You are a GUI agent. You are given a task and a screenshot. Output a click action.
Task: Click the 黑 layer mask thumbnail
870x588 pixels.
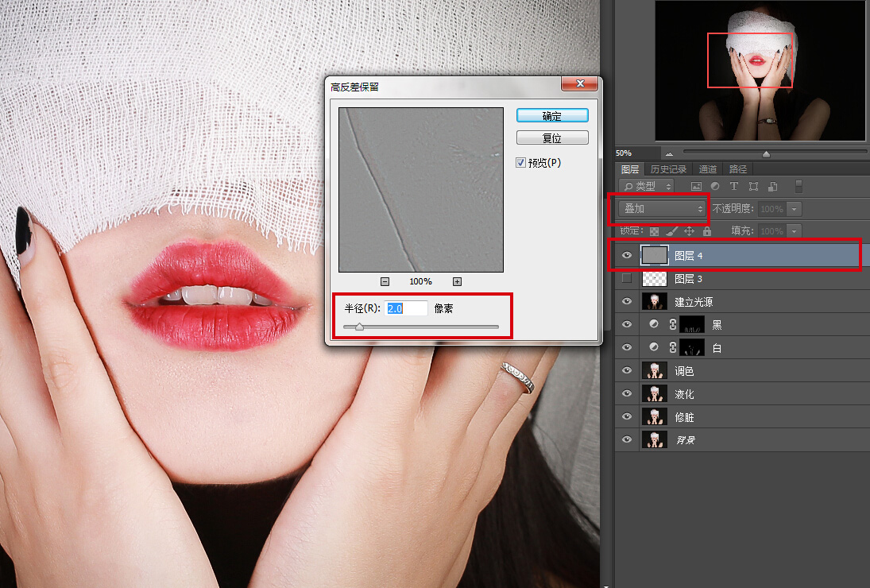[692, 324]
